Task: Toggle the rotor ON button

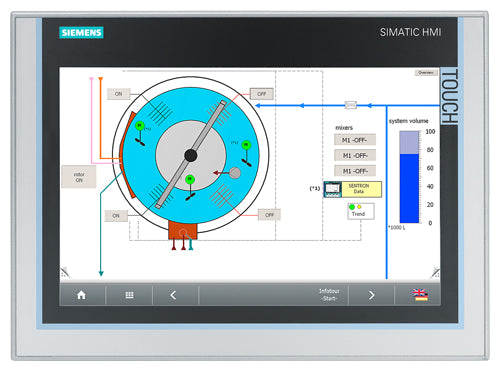Action: [x=79, y=177]
